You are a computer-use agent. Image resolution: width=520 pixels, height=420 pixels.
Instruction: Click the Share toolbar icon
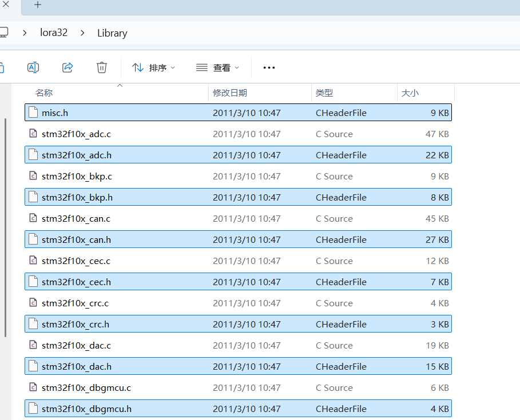click(68, 67)
